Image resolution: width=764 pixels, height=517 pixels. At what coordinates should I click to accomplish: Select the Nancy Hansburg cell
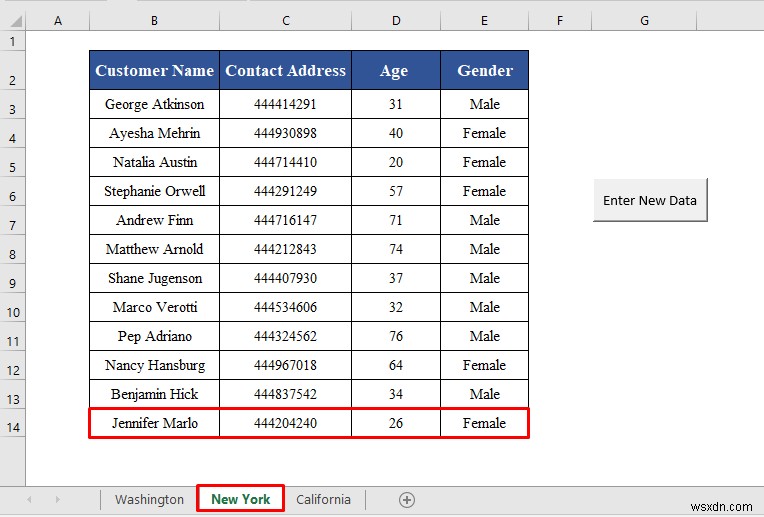(154, 365)
